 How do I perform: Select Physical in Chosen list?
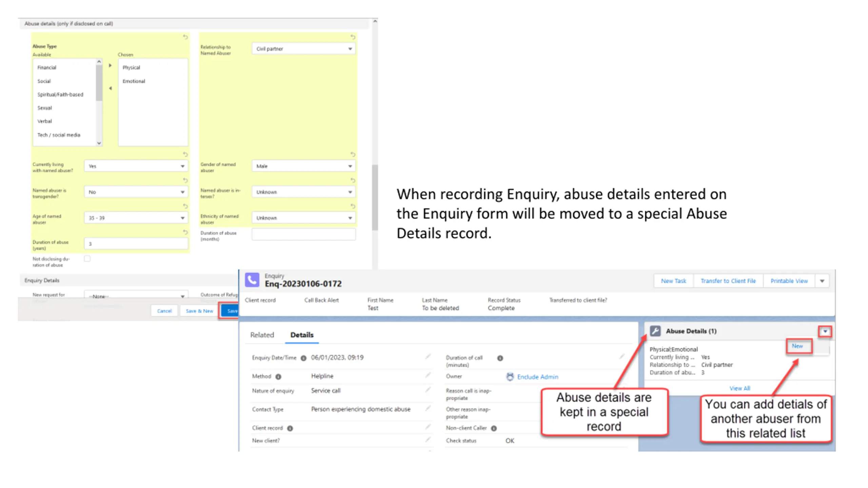point(131,67)
